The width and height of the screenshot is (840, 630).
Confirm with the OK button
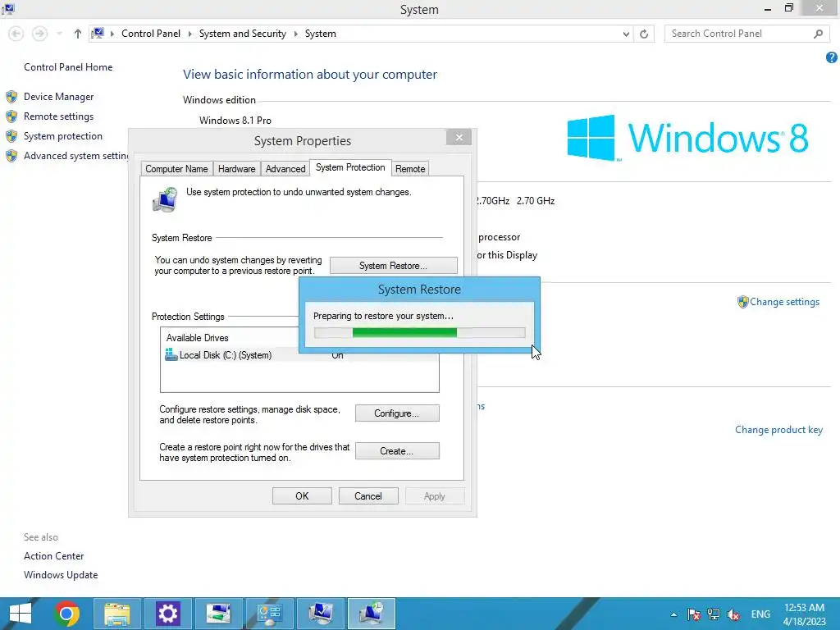point(302,496)
